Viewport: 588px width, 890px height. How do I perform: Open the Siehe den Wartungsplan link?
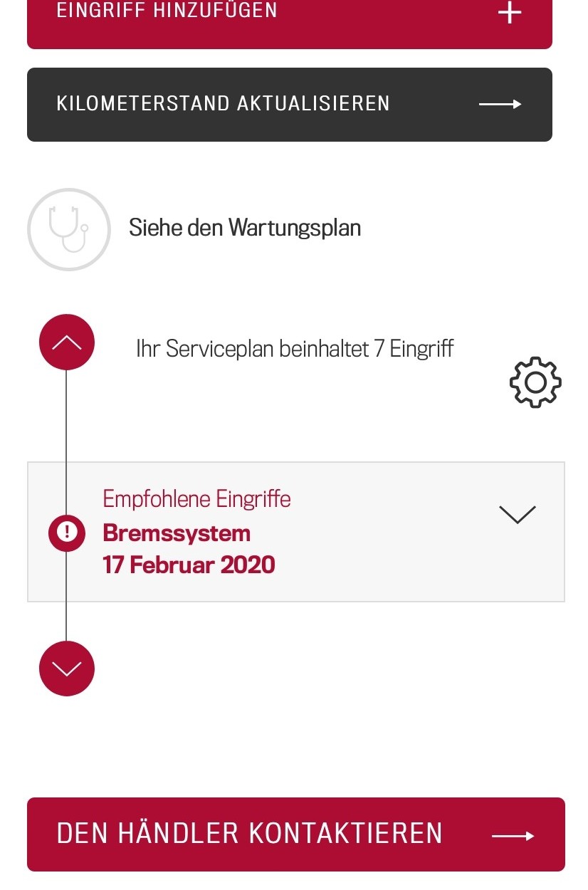[245, 228]
